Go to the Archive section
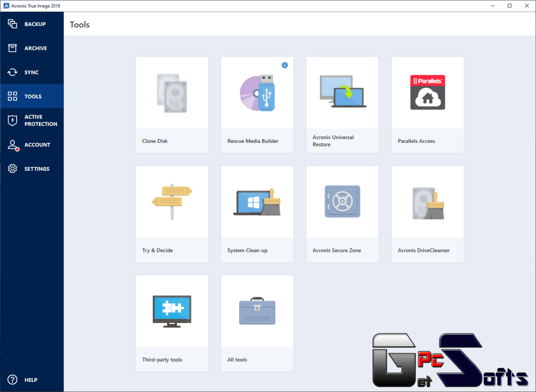This screenshot has height=392, width=536. click(36, 48)
